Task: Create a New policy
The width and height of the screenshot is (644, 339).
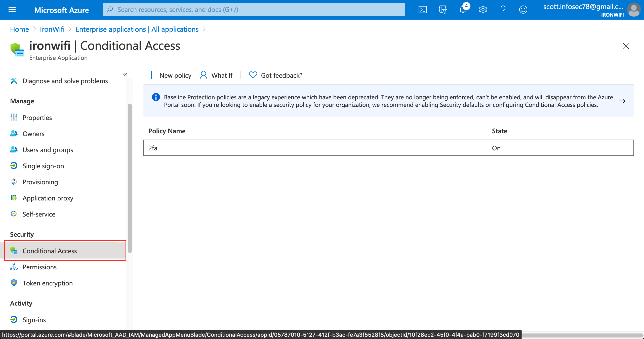Action: [x=169, y=75]
